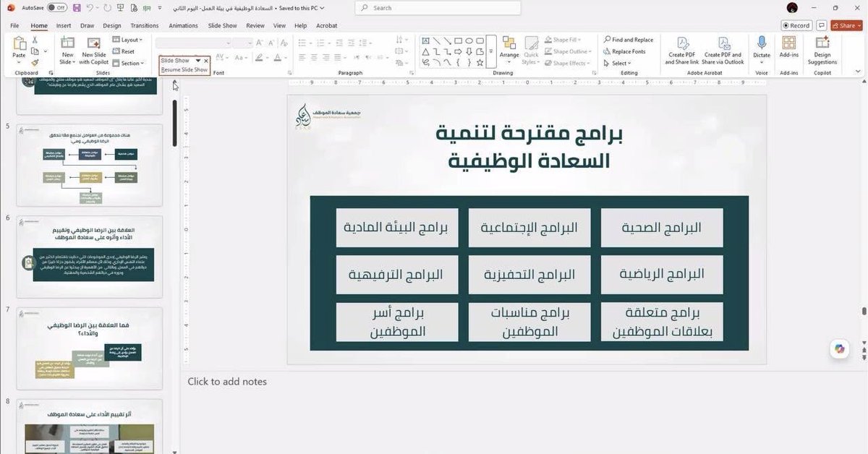This screenshot has height=454, width=868.
Task: Click Resume Slide Show
Action: pos(184,69)
